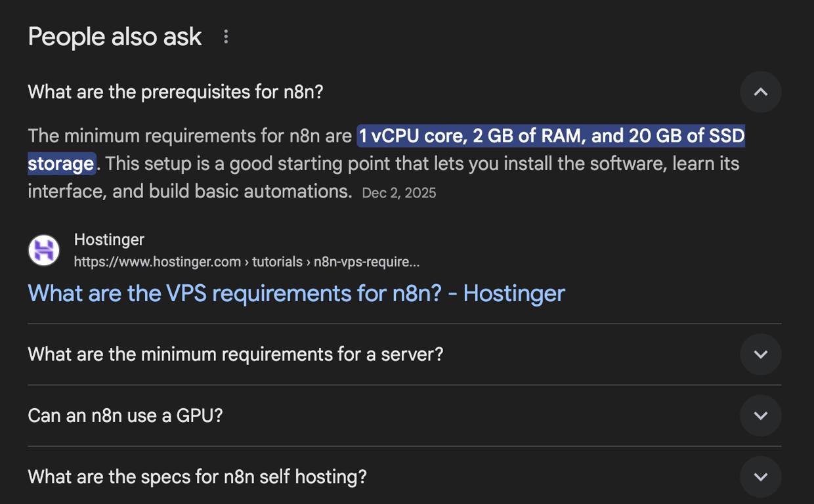Image resolution: width=814 pixels, height=504 pixels.
Task: Click the chevron icon for the GPU question
Action: click(760, 415)
